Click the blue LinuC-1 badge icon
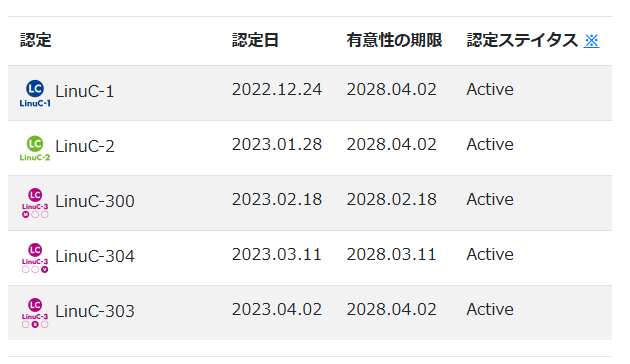The width and height of the screenshot is (630, 364). click(35, 93)
